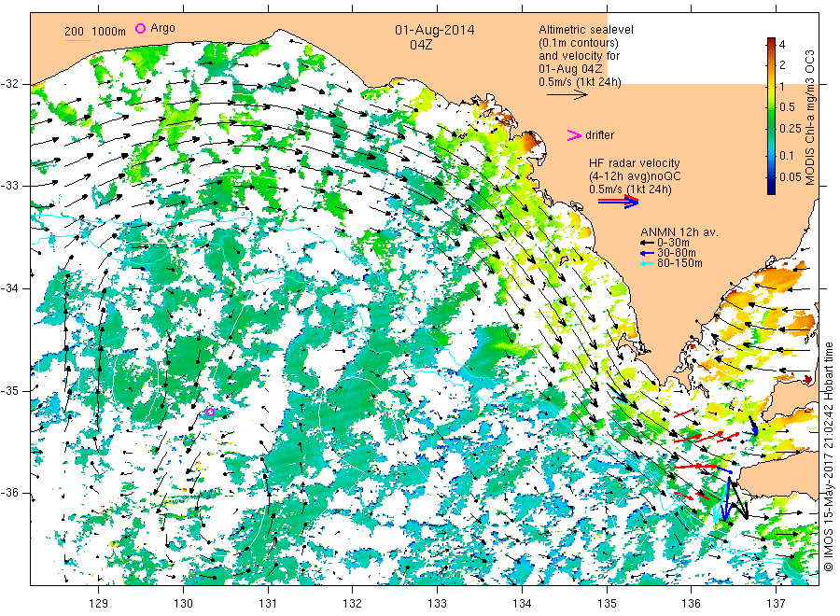This screenshot has height=616, width=840.
Task: Click the "(4-12h avg)noQC" text
Action: (636, 176)
